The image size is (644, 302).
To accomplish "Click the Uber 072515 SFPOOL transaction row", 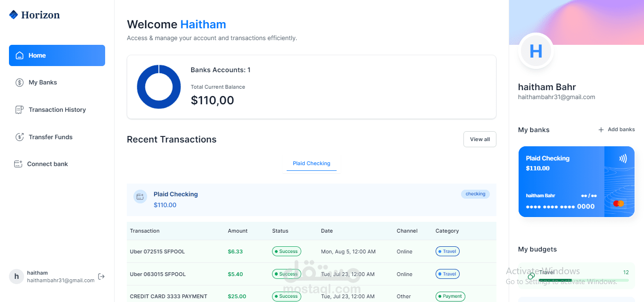I will (311, 251).
